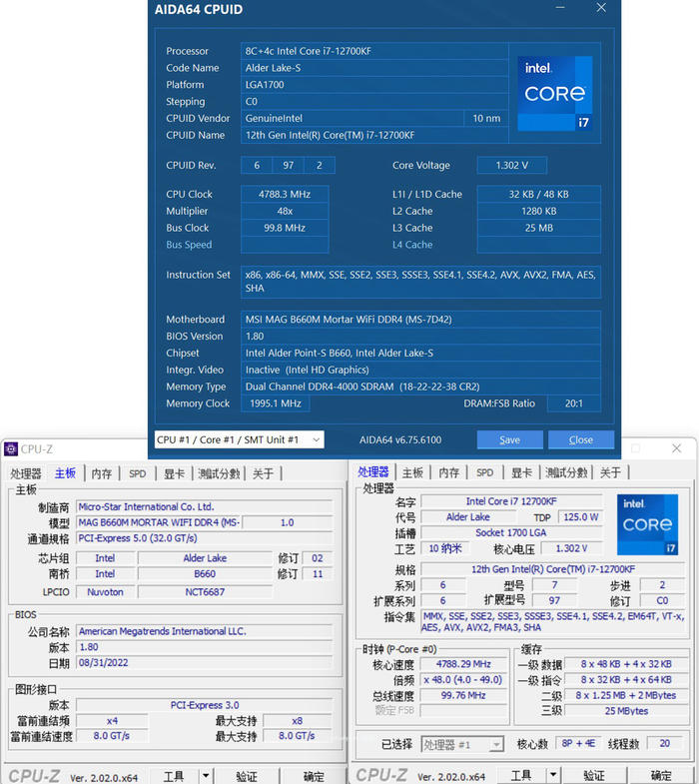Click the Intel Core i7 logo in AIDA64

pos(555,94)
